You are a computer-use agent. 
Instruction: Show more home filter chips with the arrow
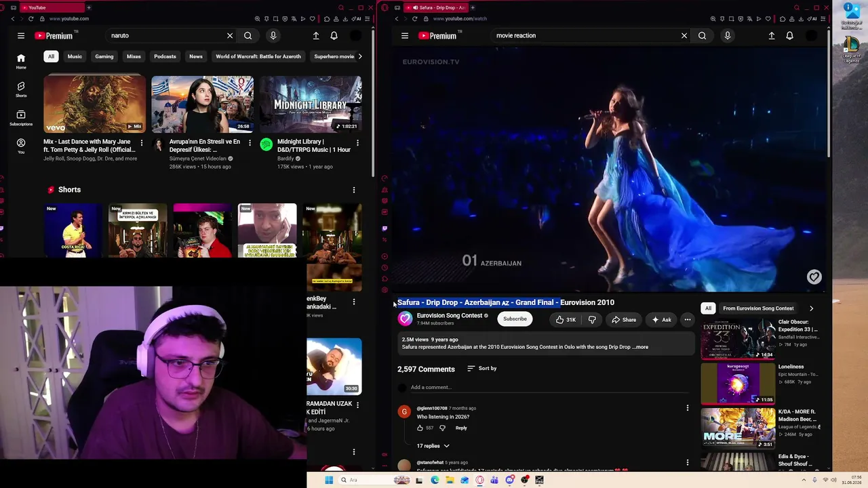[x=360, y=57]
